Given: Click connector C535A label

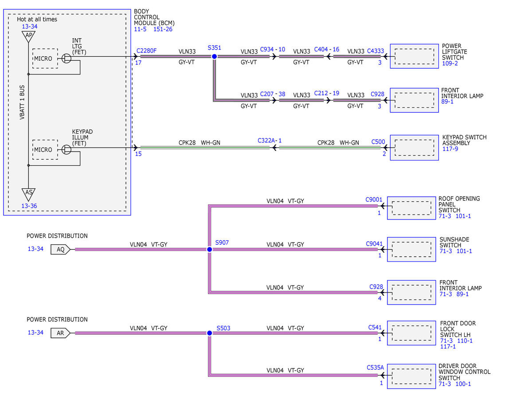Looking at the screenshot, I should tap(375, 367).
